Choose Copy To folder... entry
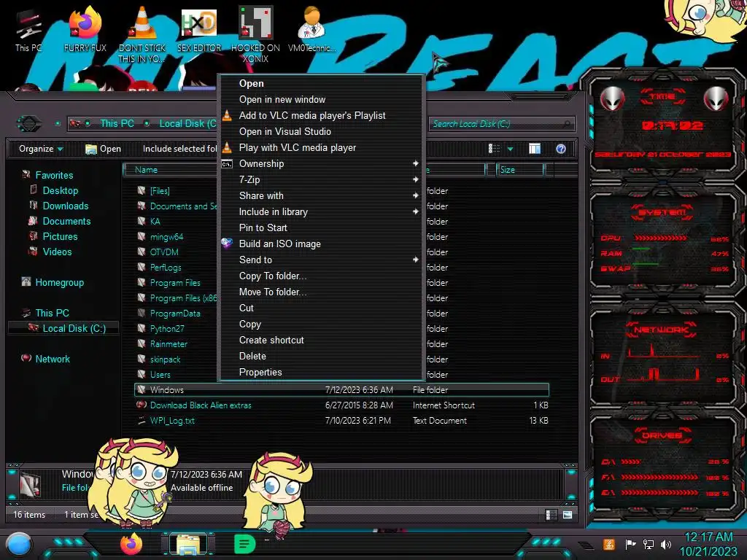This screenshot has width=747, height=560. (320, 276)
